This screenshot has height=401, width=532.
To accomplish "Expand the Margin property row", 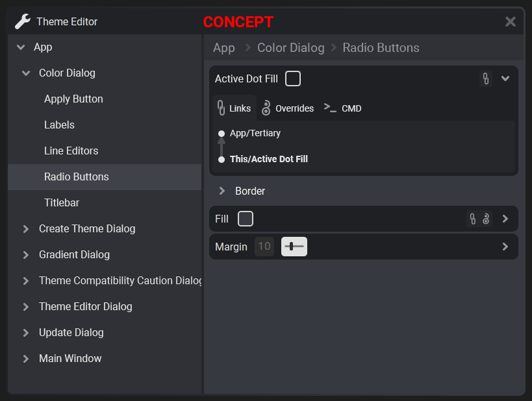I will (505, 247).
